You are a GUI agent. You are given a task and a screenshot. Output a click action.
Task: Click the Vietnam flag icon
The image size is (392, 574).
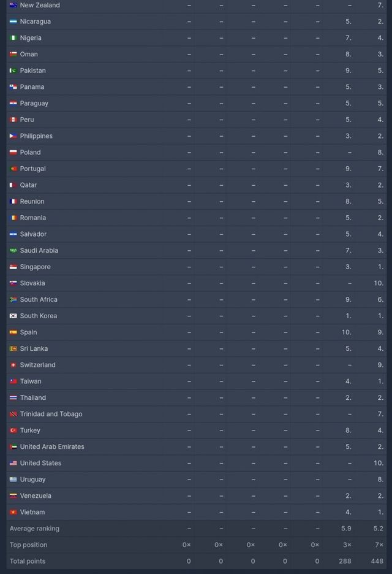13,512
